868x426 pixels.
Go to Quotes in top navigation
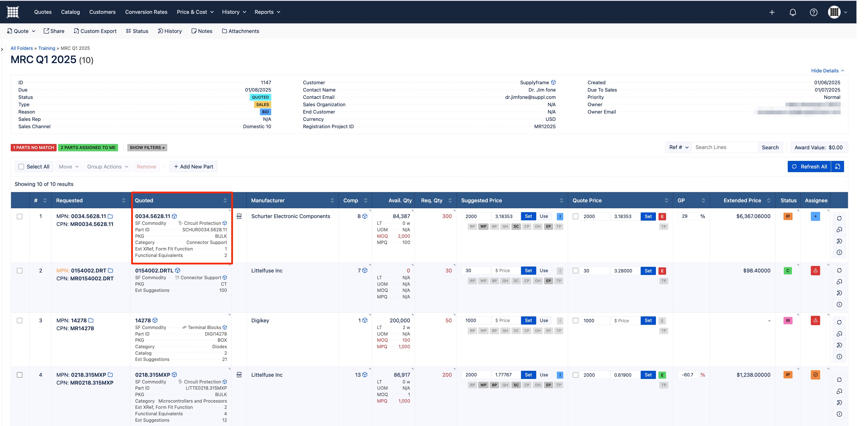point(43,12)
